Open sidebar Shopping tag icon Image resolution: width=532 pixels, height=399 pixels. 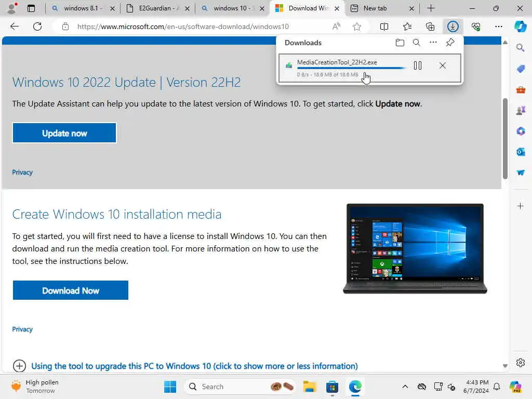[520, 69]
